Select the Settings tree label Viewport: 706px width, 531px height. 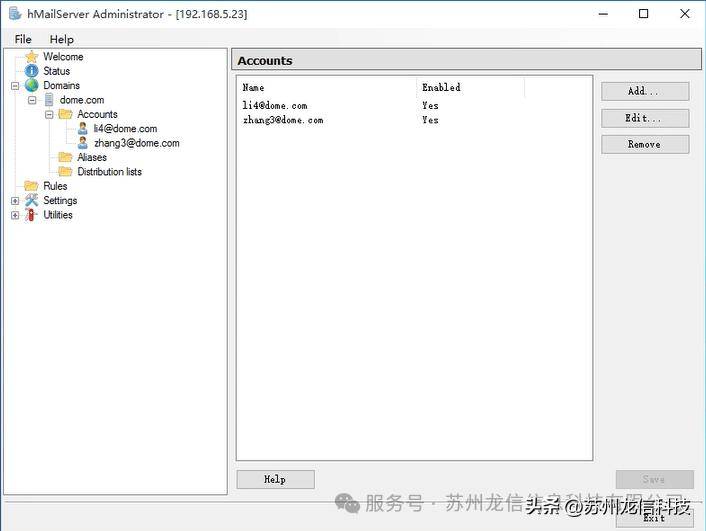coord(60,200)
